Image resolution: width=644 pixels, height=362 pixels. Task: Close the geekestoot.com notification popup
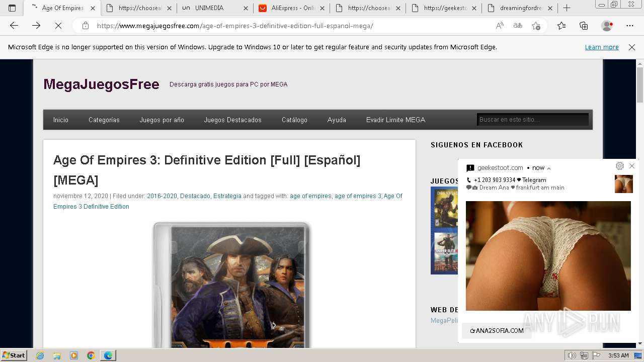632,166
